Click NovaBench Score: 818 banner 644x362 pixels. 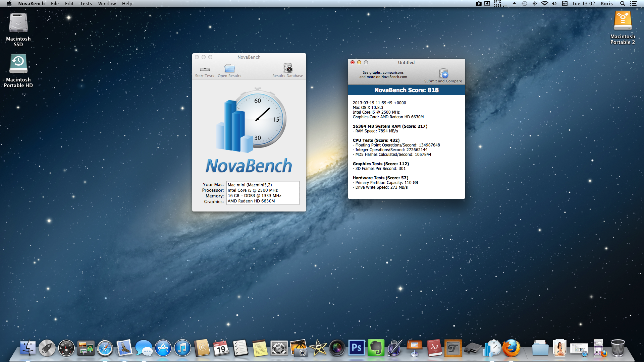[406, 90]
